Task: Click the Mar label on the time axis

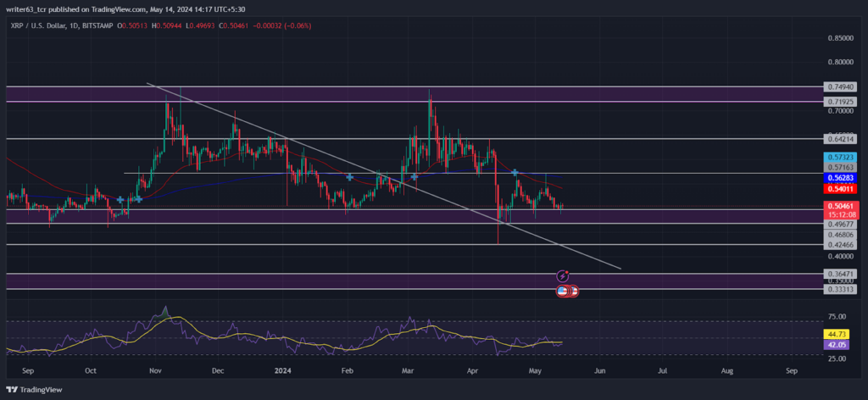Action: [x=408, y=369]
